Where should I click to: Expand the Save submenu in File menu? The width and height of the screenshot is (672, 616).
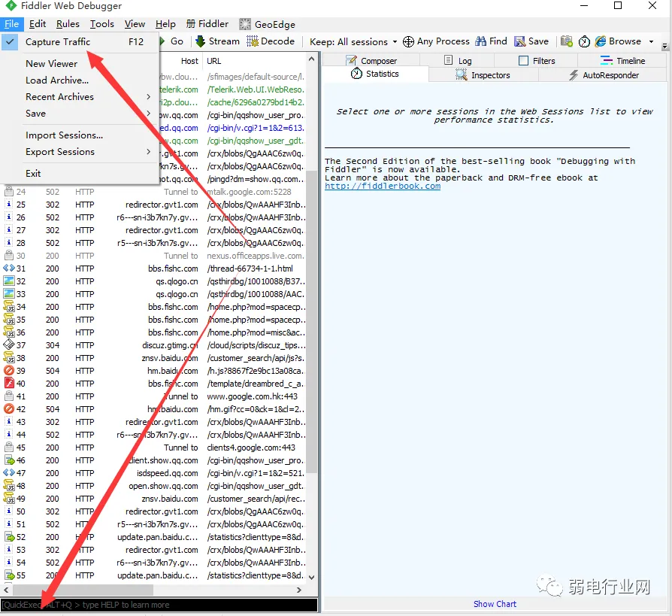pos(88,114)
